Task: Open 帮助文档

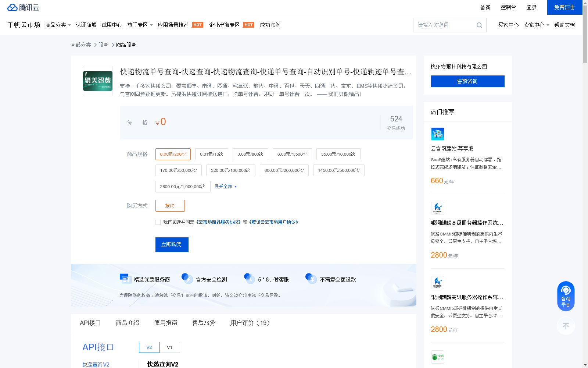Action: [565, 25]
